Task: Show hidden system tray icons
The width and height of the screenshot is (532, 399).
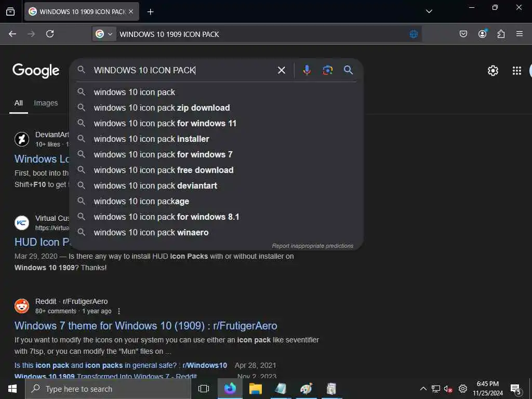Action: coord(423,389)
